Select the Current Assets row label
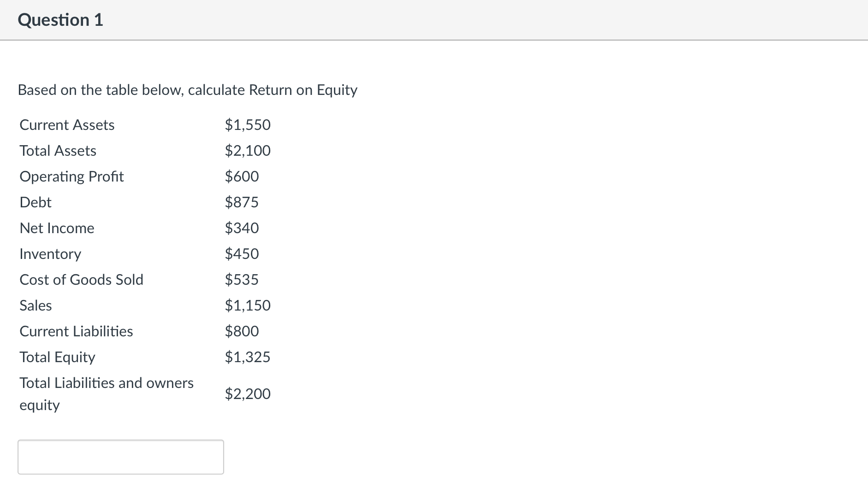The height and width of the screenshot is (493, 868). (66, 124)
